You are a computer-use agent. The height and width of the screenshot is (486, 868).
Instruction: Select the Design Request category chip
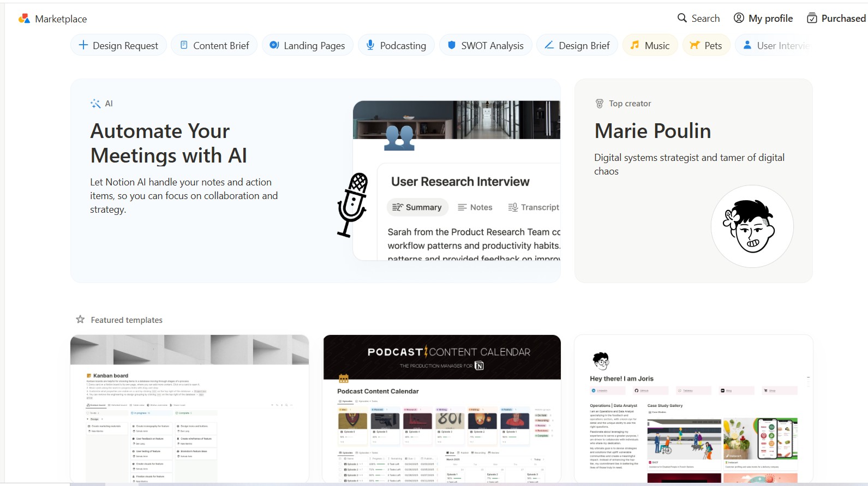(x=118, y=45)
